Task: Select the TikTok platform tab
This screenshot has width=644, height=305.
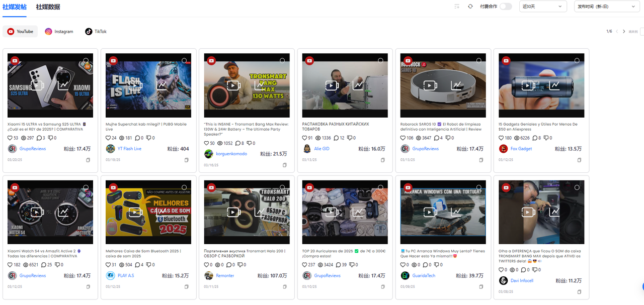Action: [96, 32]
